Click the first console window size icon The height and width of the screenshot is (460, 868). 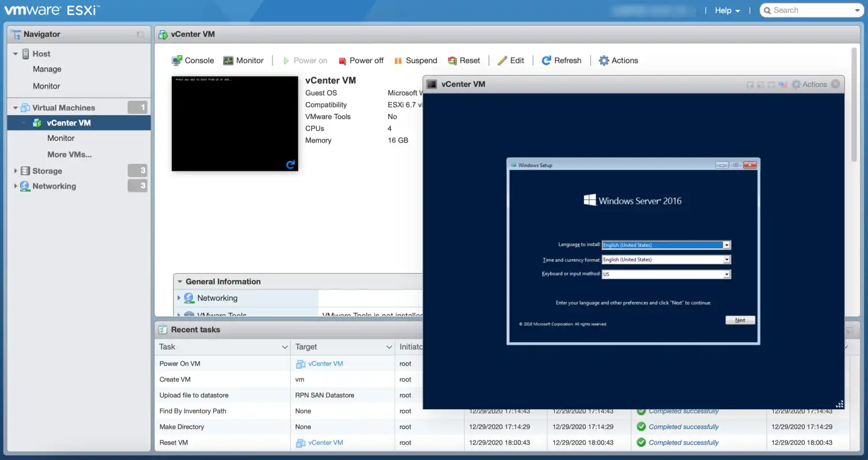(x=750, y=85)
